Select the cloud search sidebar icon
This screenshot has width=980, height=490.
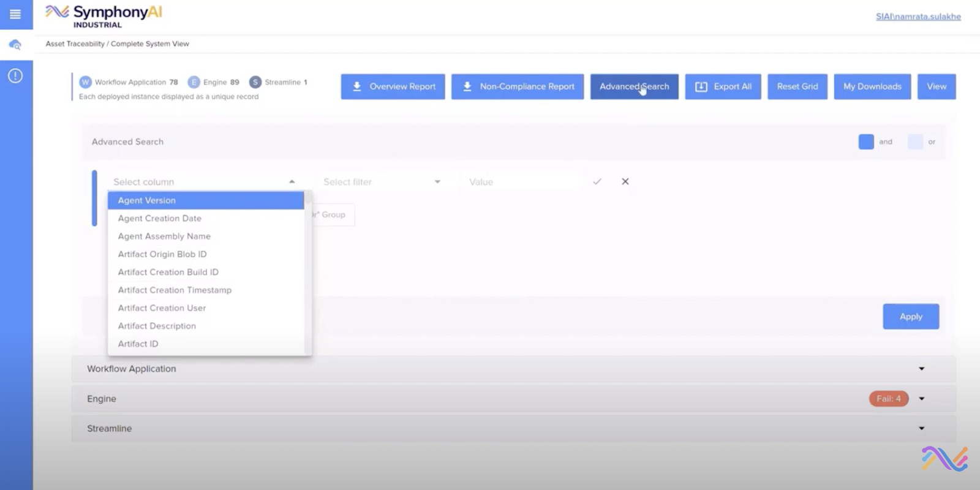click(x=15, y=45)
